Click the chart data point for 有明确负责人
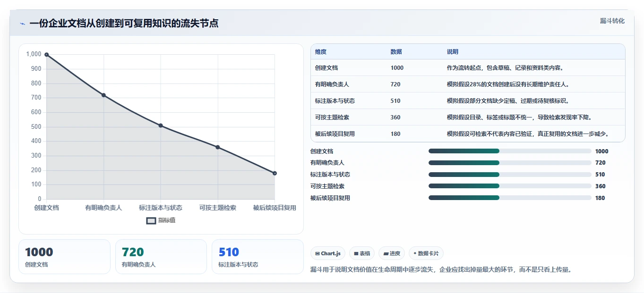The width and height of the screenshot is (644, 293). click(103, 95)
